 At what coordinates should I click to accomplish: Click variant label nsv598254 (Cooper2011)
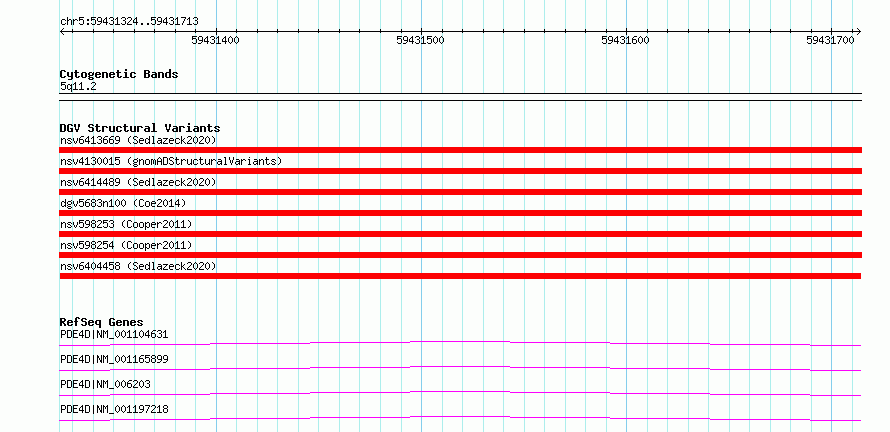[126, 245]
